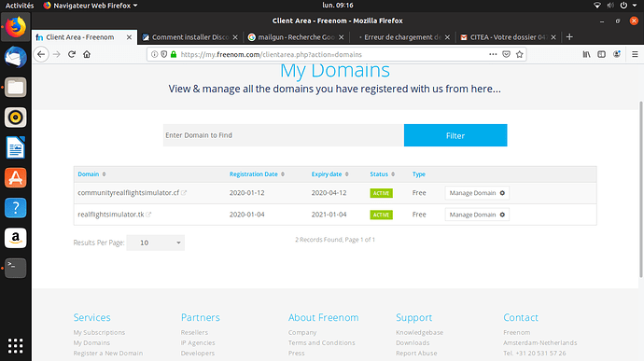The width and height of the screenshot is (644, 361).
Task: Sort table by Expiry date
Action: click(329, 174)
